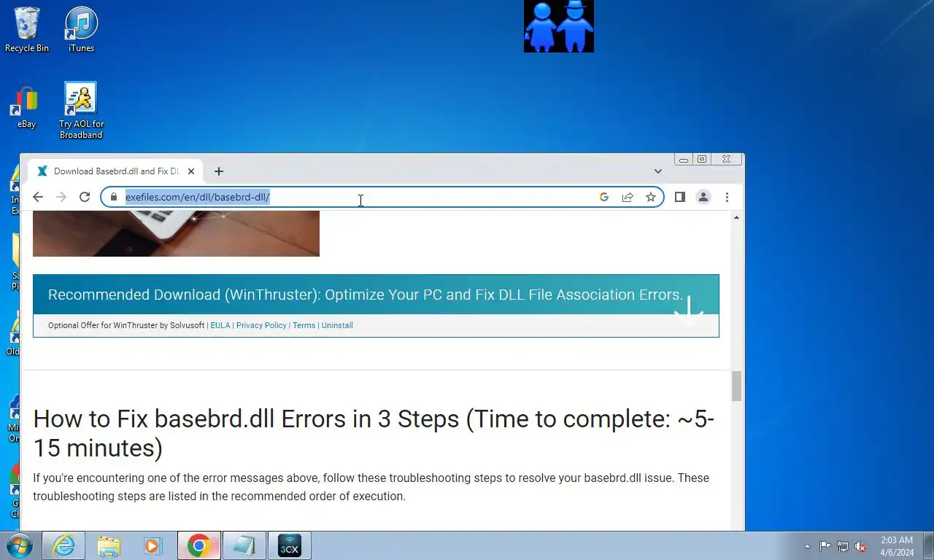Viewport: 934px width, 560px height.
Task: Show hidden tray icons arrow
Action: [807, 546]
